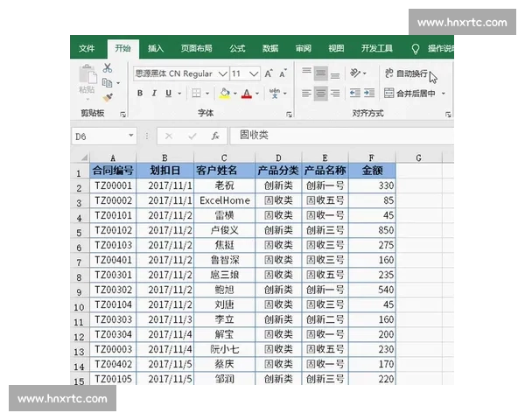Open the font size dropdown

tap(254, 73)
